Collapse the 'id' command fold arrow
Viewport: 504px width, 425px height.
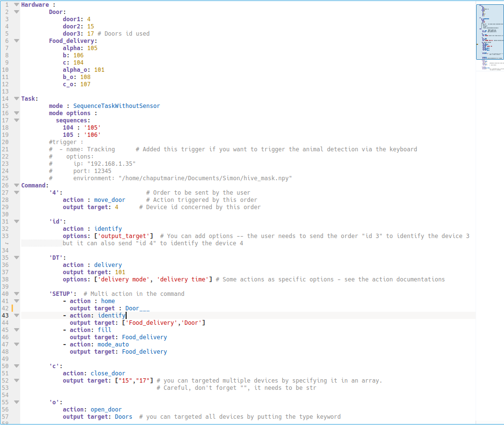click(17, 222)
